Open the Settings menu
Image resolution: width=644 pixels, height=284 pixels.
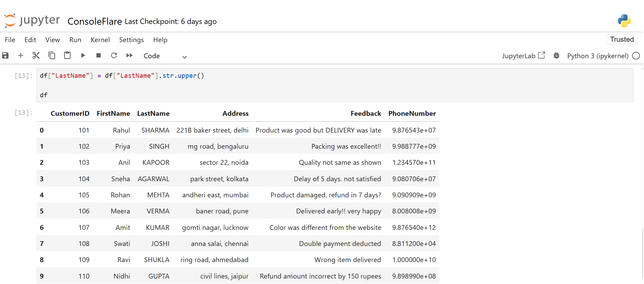click(x=131, y=40)
